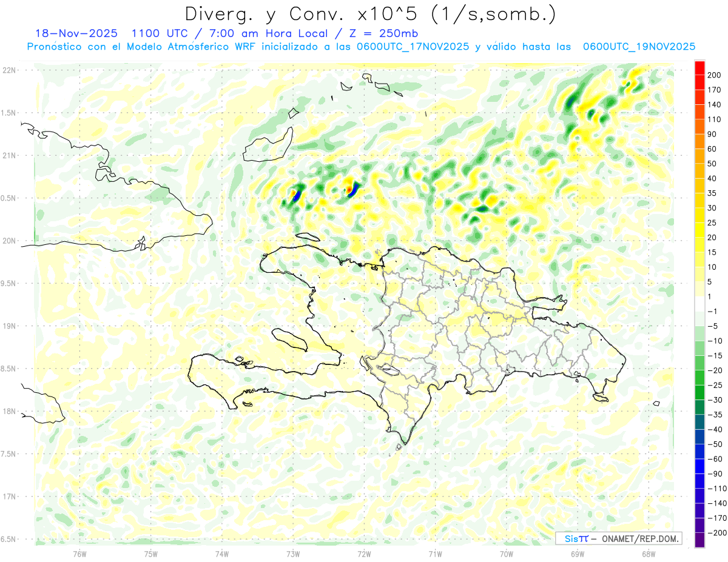Screen dimensions: 728x562
Task: Click the '8.5N' latitude label
Action: pyautogui.click(x=9, y=369)
